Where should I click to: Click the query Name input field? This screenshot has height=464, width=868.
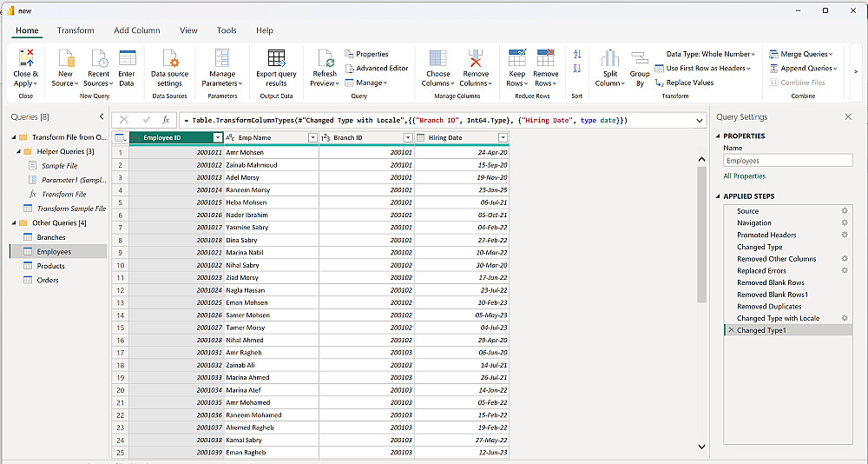pyautogui.click(x=787, y=161)
